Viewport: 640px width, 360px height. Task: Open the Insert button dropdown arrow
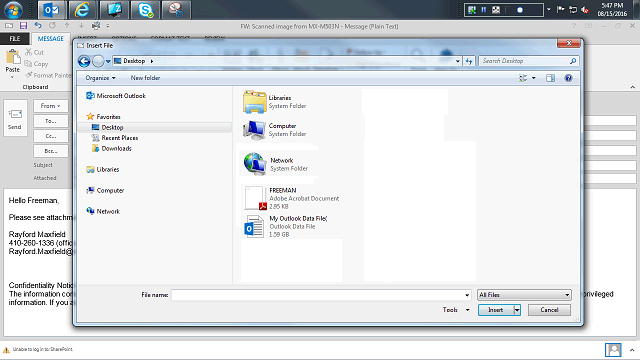517,310
